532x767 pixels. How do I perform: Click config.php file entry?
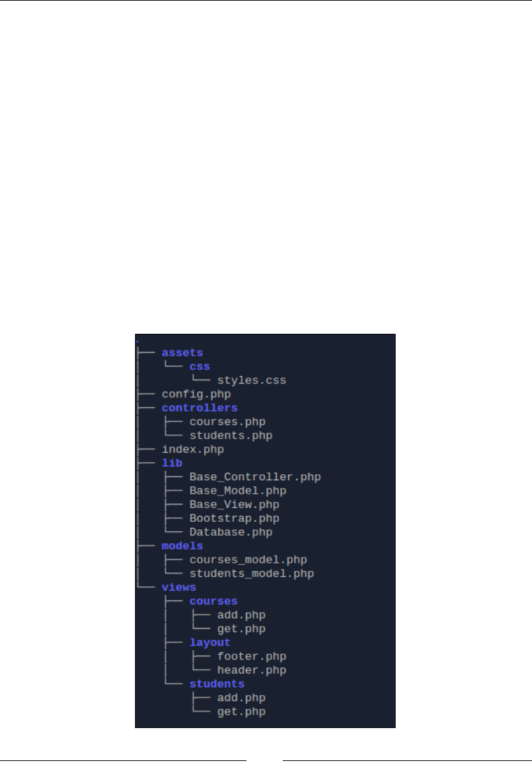196,394
